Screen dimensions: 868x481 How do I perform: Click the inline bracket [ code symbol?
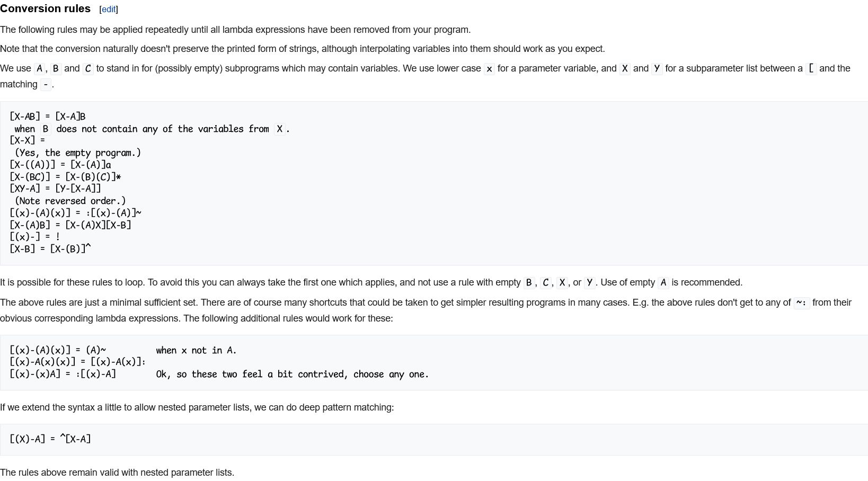pyautogui.click(x=811, y=69)
